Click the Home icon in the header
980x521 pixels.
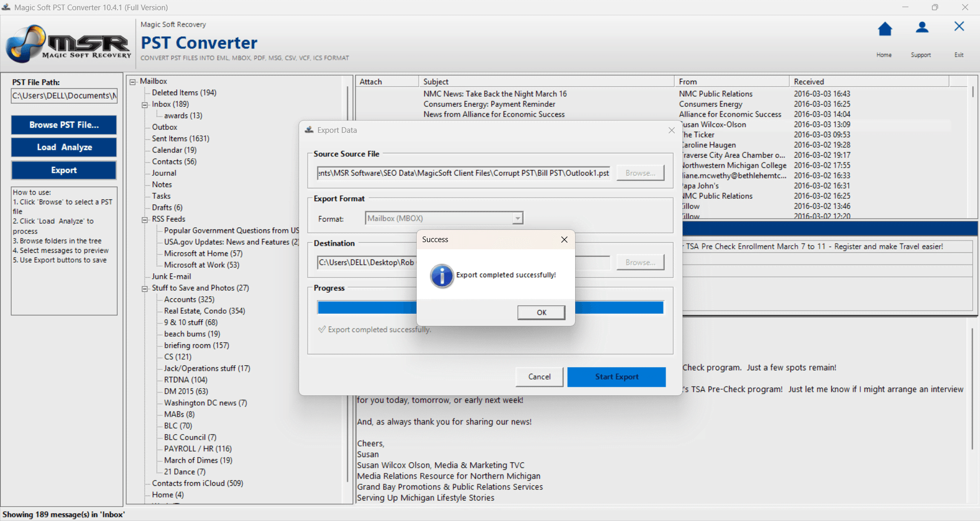pyautogui.click(x=884, y=29)
